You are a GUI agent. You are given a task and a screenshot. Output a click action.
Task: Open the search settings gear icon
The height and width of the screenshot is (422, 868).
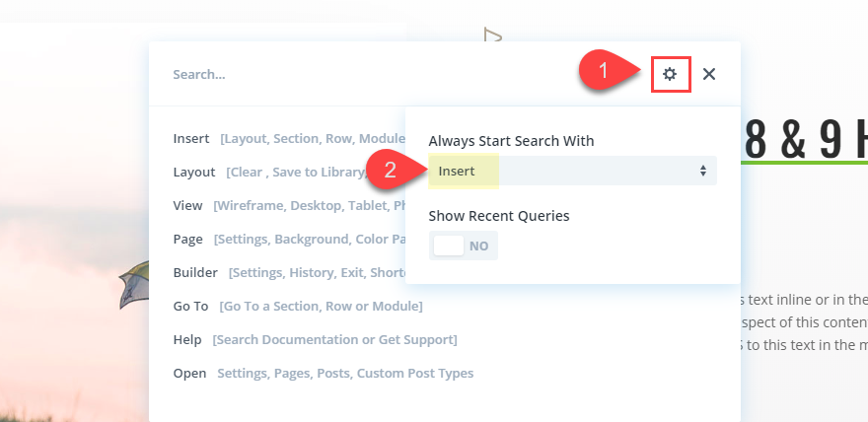[x=670, y=74]
